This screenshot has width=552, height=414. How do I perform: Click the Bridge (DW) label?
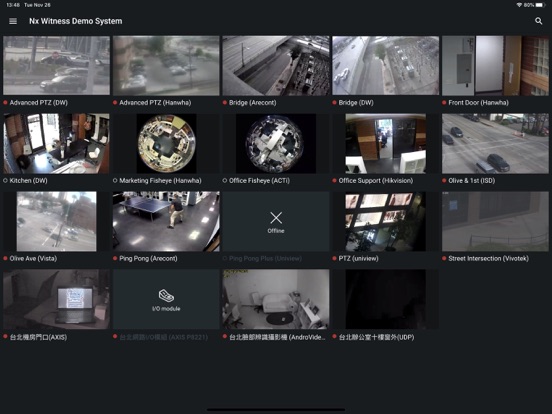[x=356, y=103]
